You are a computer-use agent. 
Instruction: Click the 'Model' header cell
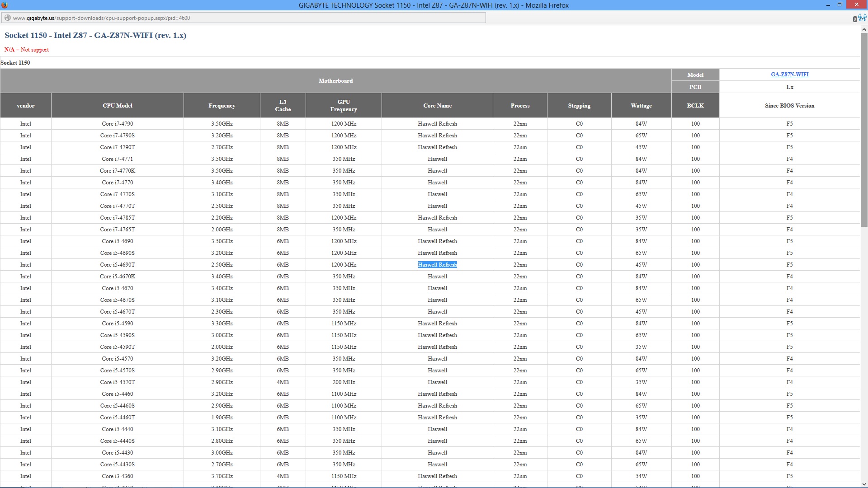pos(695,75)
